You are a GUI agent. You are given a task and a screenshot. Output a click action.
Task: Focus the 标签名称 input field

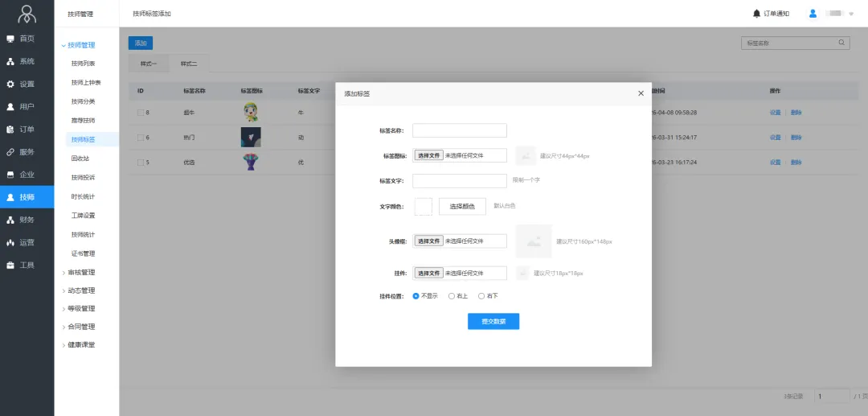click(459, 130)
